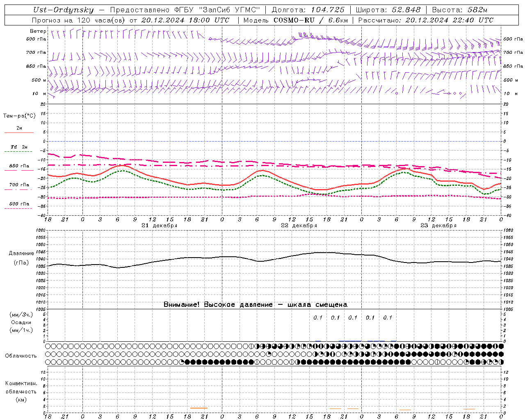Click the Прогноз на 120 часа(ов) text

[x=79, y=20]
